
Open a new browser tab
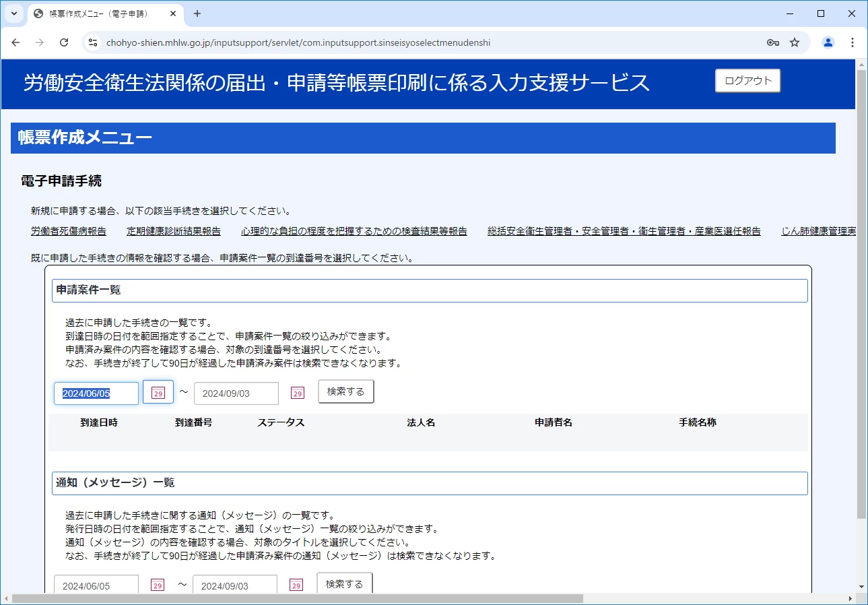[x=197, y=13]
